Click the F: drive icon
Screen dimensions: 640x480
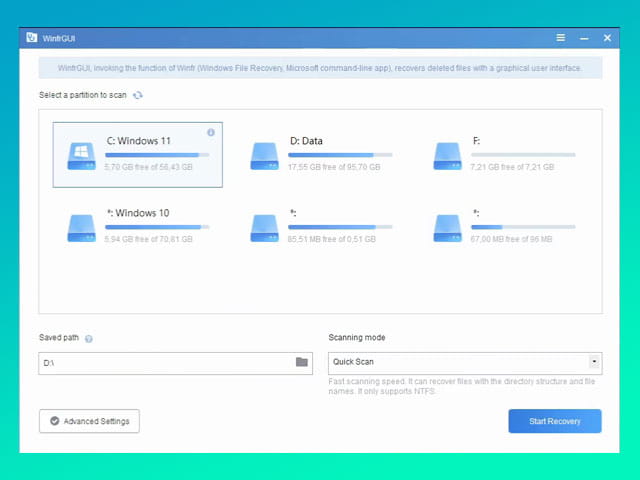click(447, 156)
